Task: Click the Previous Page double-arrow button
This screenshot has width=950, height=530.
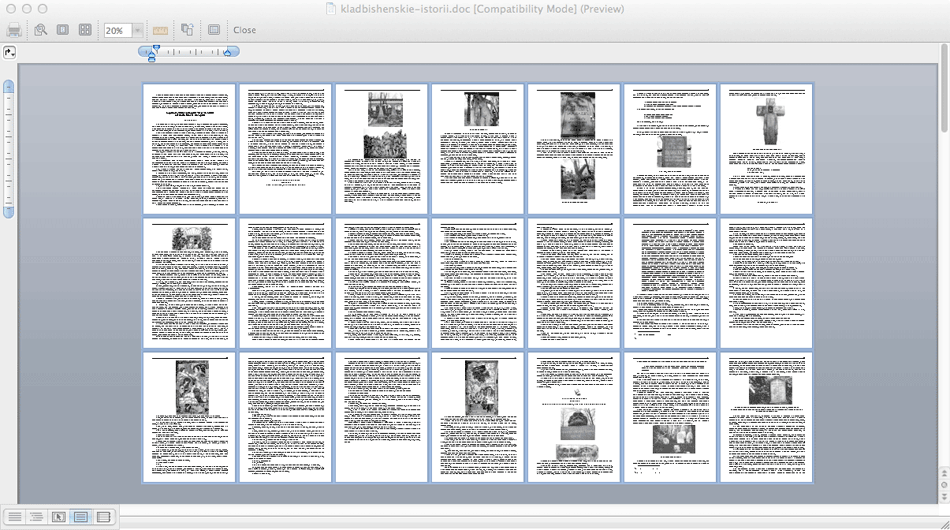Action: tap(944, 473)
